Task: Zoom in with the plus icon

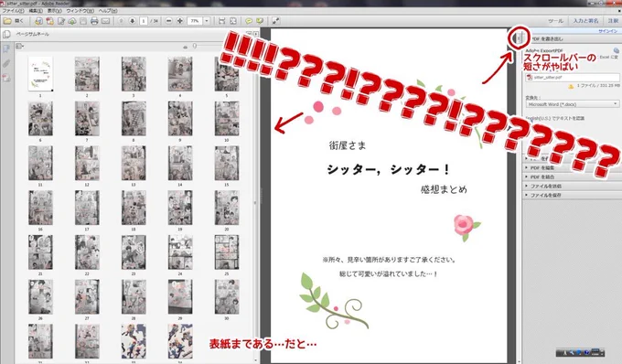Action: point(179,21)
